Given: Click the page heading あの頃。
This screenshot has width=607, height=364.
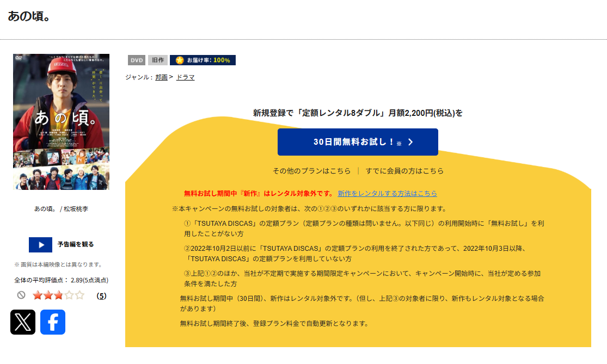Looking at the screenshot, I should tap(29, 16).
